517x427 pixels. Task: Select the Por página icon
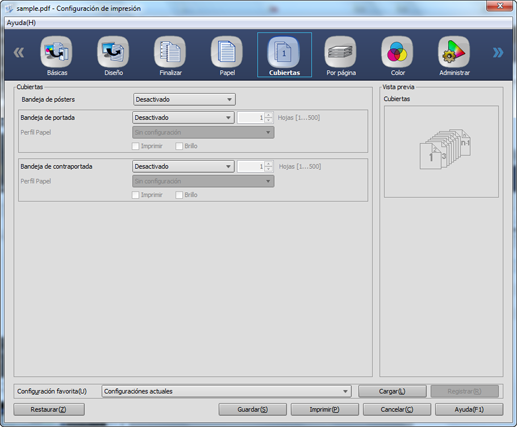[x=341, y=56]
